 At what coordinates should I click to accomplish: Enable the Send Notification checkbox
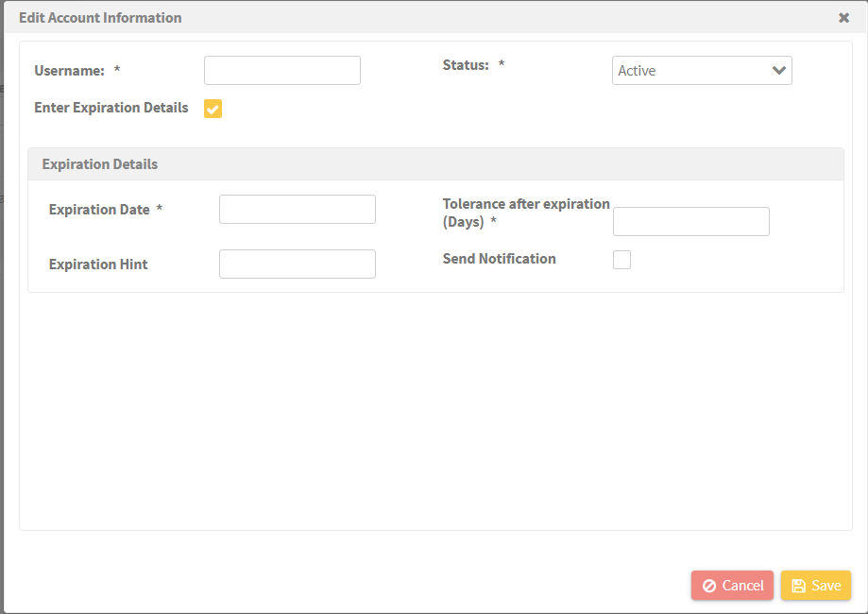621,260
